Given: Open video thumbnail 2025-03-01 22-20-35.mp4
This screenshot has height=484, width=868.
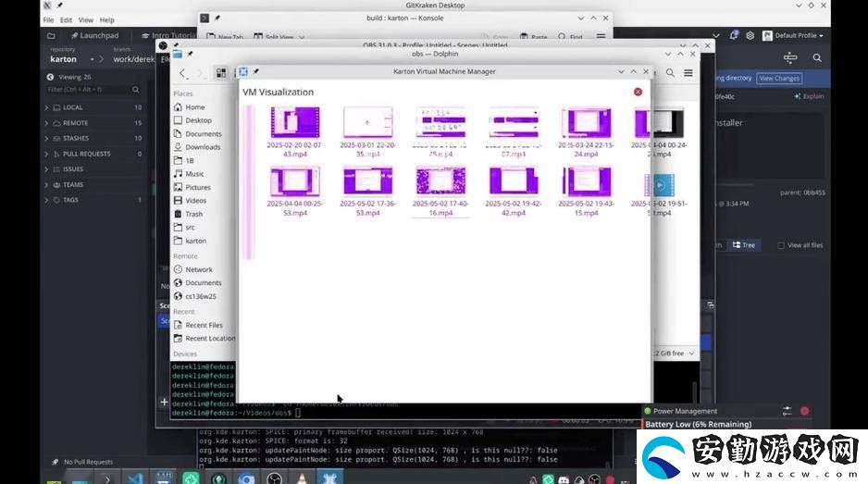Looking at the screenshot, I should coord(367,122).
